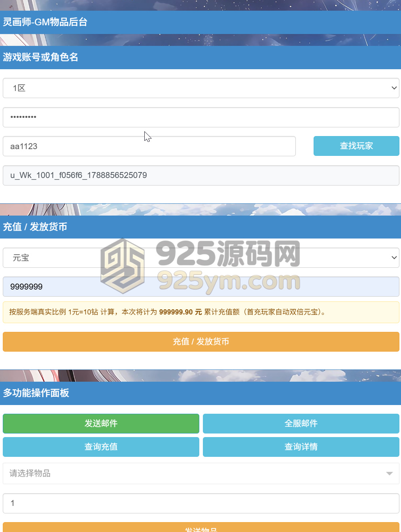401x532 pixels.
Task: Click the 全服邮件 server-wide mail button
Action: point(301,424)
